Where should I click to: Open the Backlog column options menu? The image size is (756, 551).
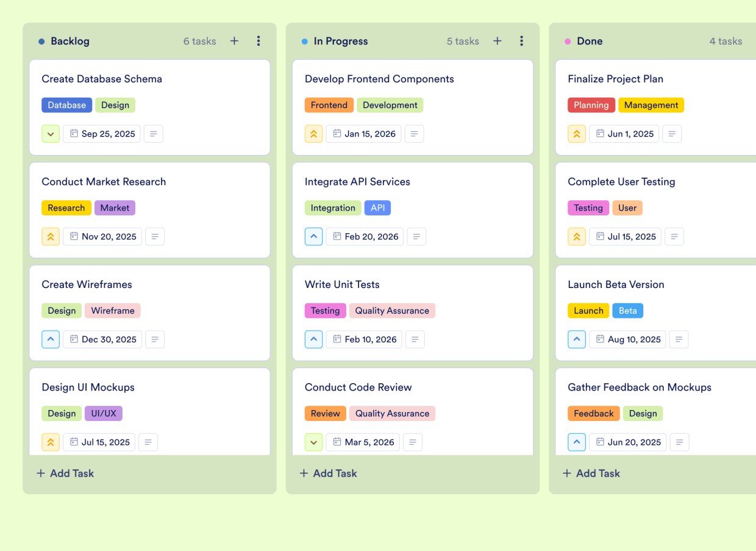259,41
